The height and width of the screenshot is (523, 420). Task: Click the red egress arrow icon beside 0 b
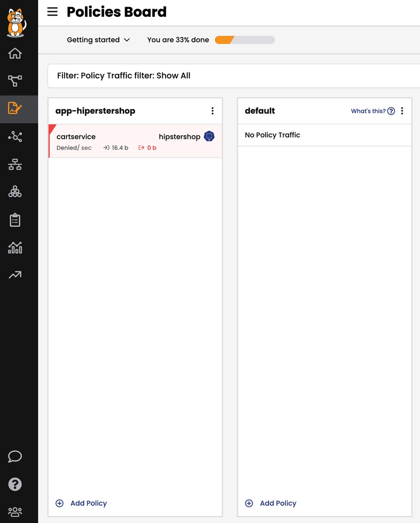tap(141, 148)
